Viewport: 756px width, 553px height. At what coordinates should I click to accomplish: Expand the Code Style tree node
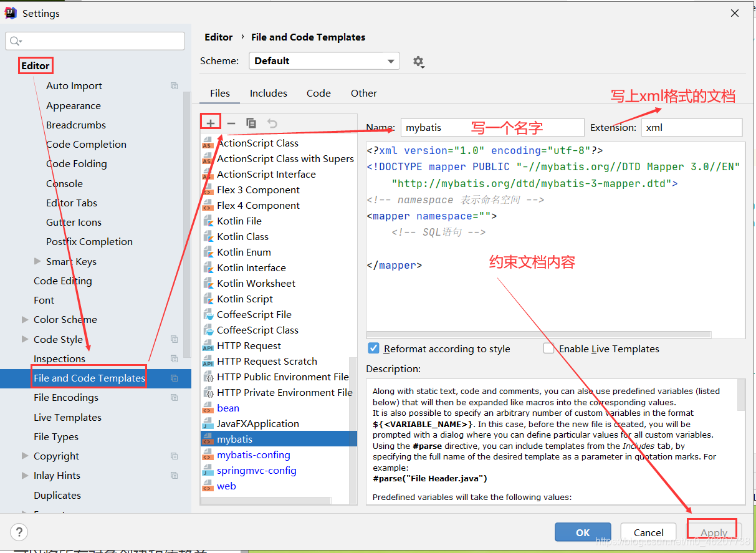tap(25, 339)
